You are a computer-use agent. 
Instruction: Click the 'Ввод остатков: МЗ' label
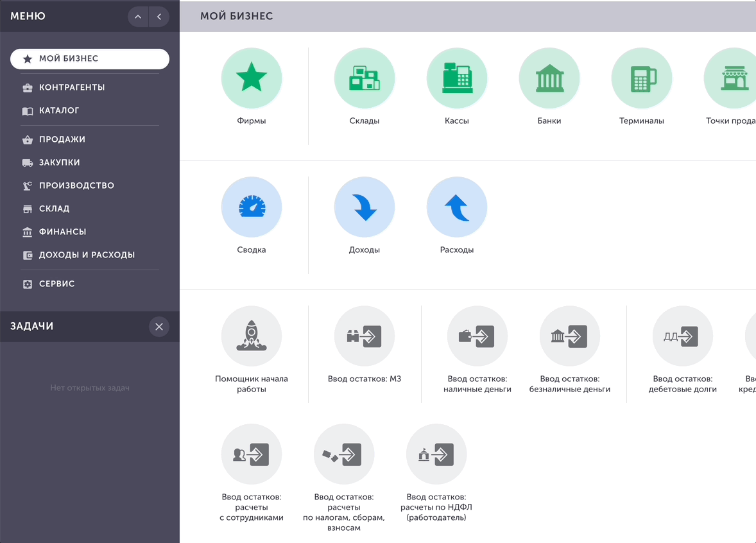pos(364,379)
